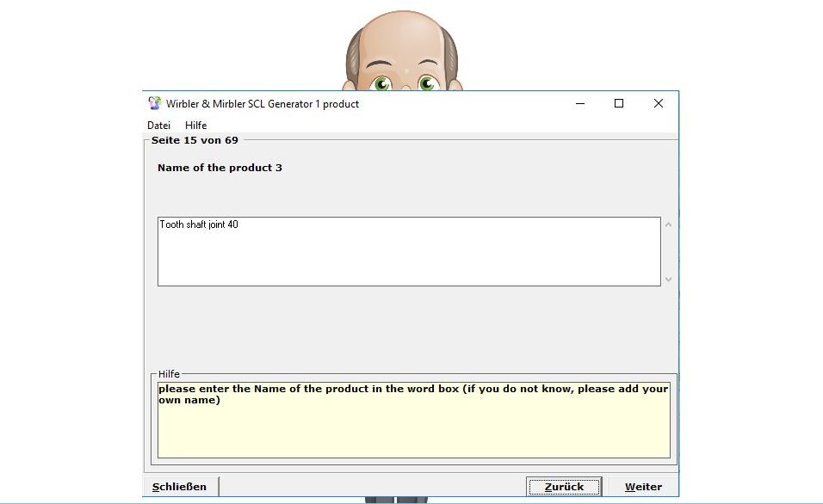Click the scroll down arrow beside the text box
The width and height of the screenshot is (823, 504).
(x=668, y=279)
